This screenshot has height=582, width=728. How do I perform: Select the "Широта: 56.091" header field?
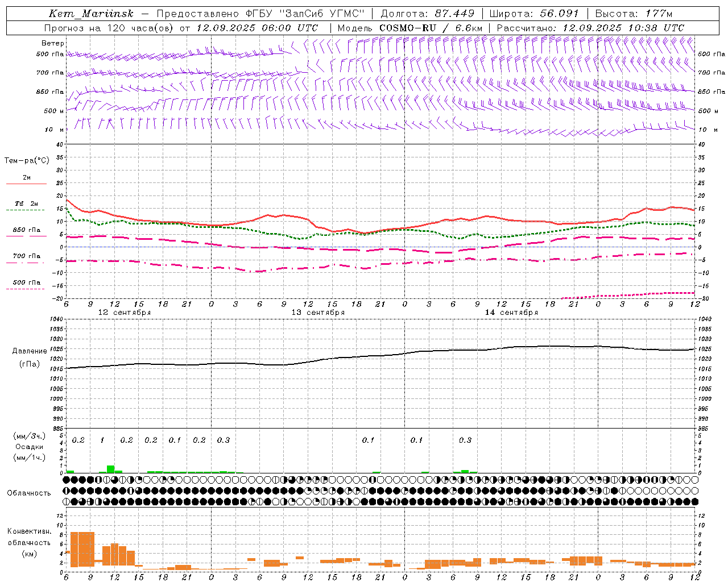534,14
